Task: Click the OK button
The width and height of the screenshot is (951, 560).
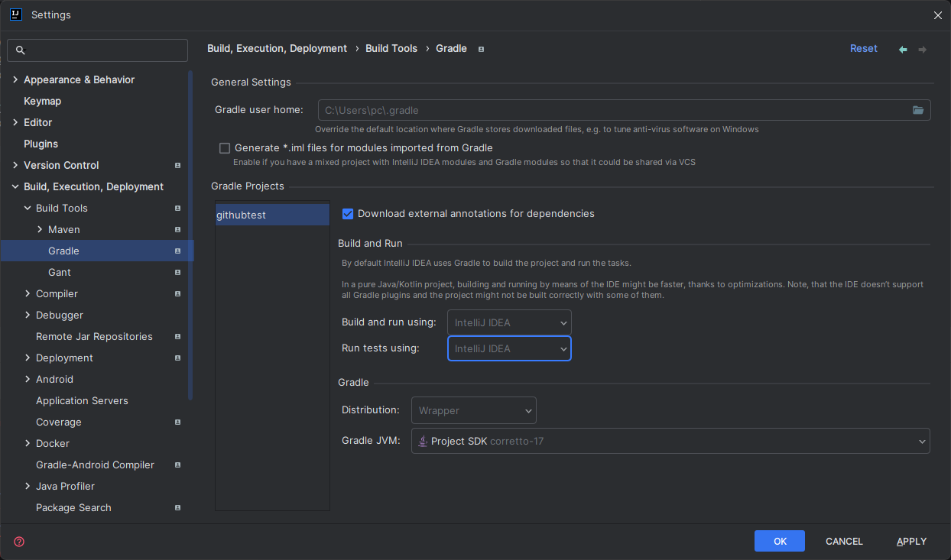Action: (x=780, y=541)
